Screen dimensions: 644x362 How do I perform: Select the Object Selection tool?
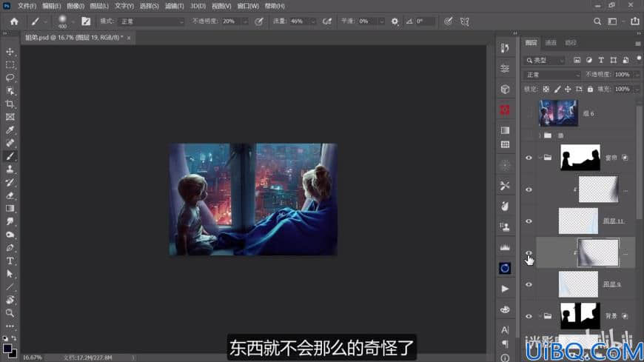(x=10, y=91)
